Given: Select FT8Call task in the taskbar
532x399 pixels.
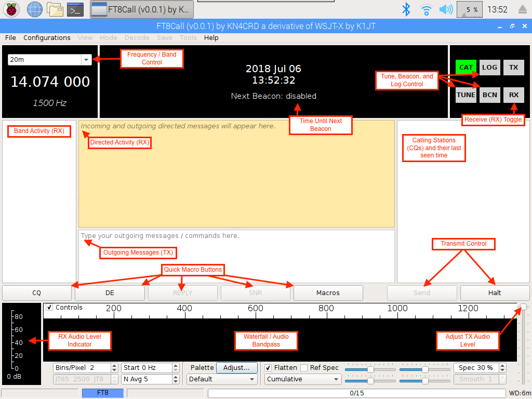Looking at the screenshot, I should pyautogui.click(x=142, y=9).
